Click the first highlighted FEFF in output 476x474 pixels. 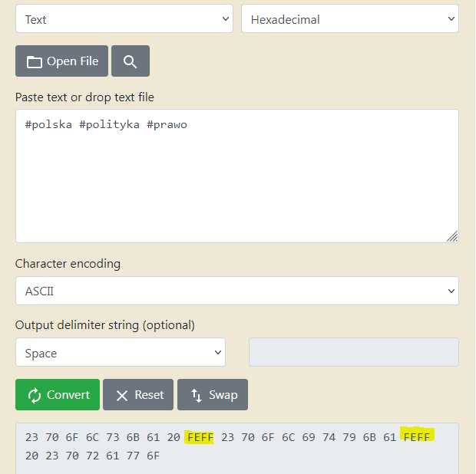(200, 437)
